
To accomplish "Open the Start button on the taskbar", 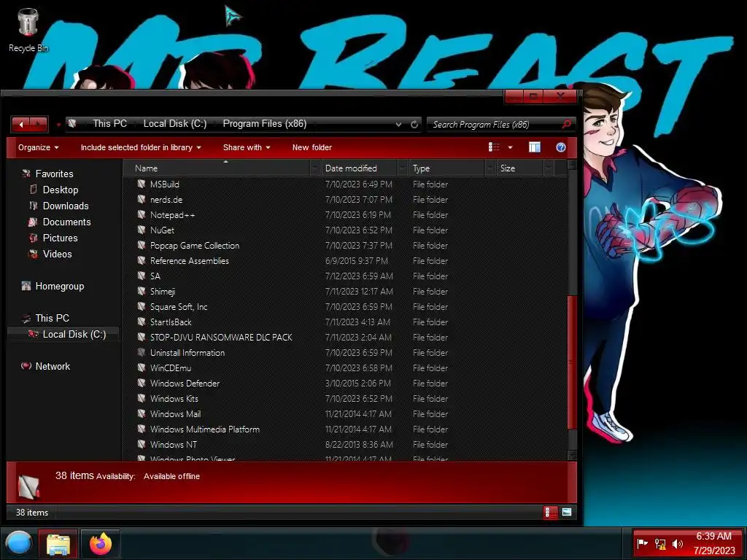I will coord(19,543).
